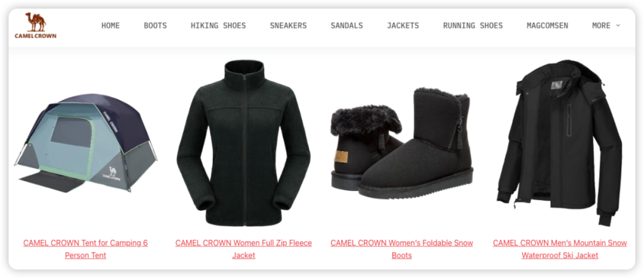Visit Men's Mountain Snow Waterproof Ski Jacket link

[560, 249]
